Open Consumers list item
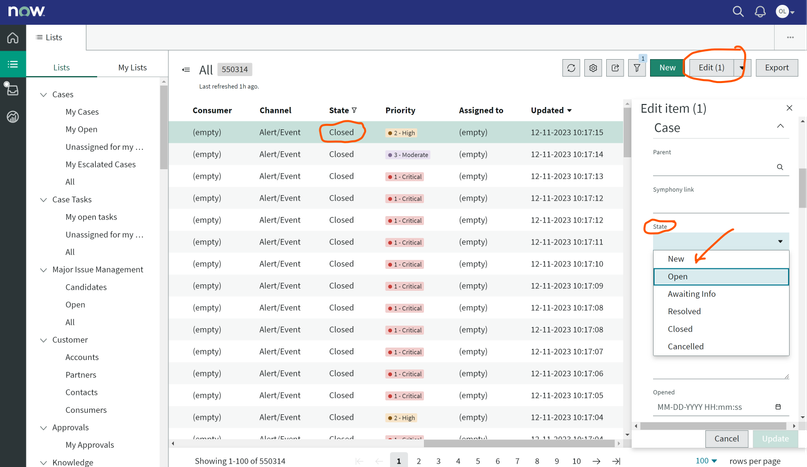Screen dimensions: 807x467 (86, 410)
